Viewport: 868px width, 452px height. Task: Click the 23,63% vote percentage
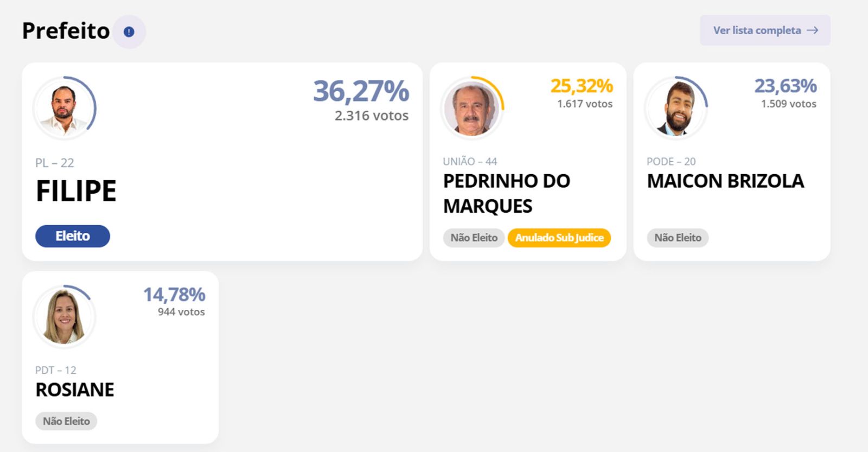point(786,86)
